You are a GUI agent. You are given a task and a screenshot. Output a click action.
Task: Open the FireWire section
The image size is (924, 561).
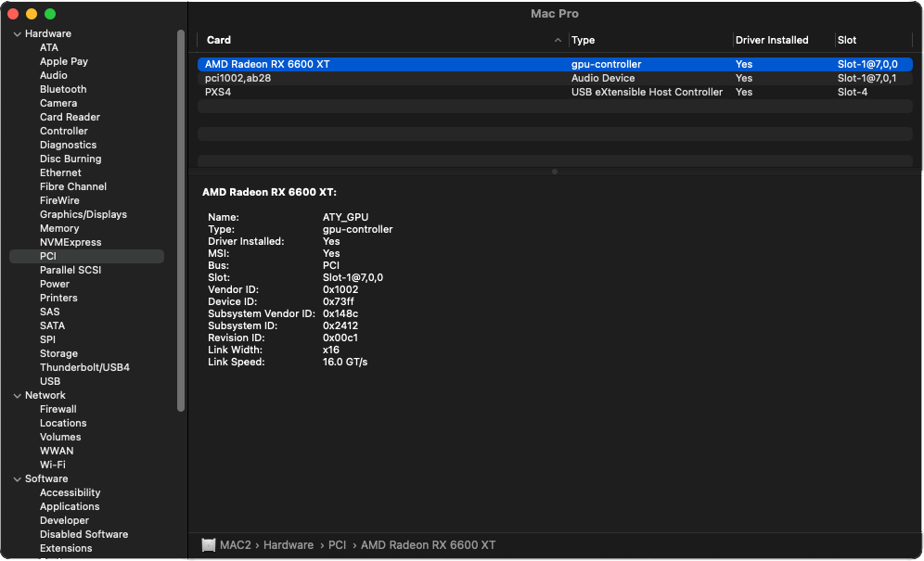(59, 200)
